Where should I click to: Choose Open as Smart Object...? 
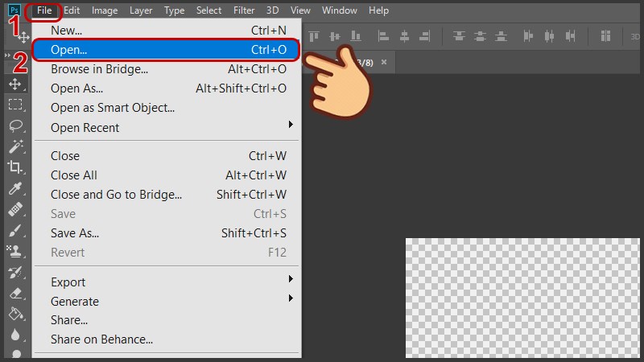click(x=166, y=108)
